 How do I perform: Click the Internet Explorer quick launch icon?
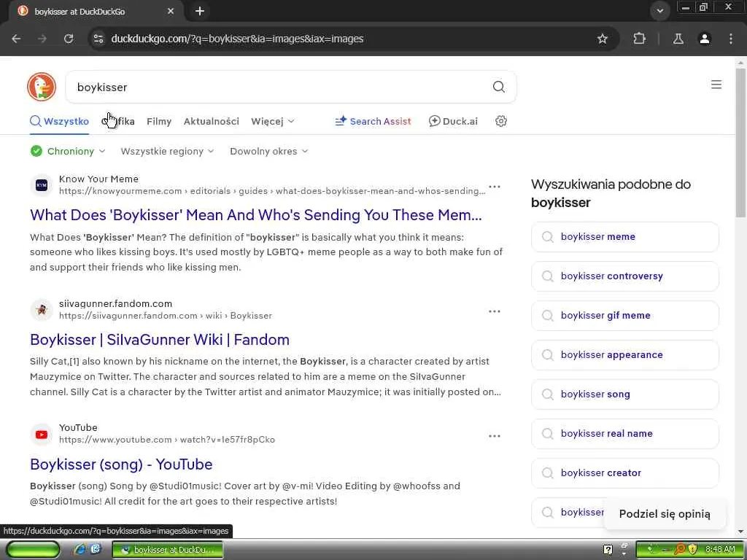(x=80, y=549)
